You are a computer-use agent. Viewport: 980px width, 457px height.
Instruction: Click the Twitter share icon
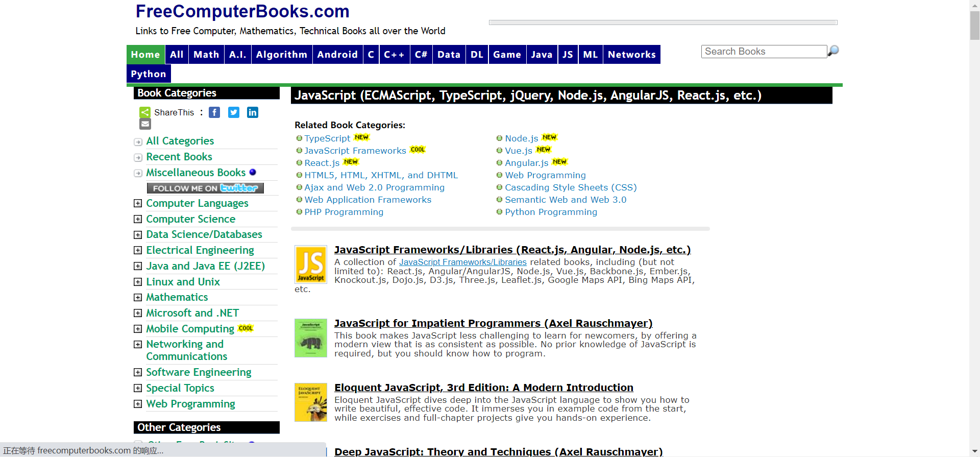234,112
